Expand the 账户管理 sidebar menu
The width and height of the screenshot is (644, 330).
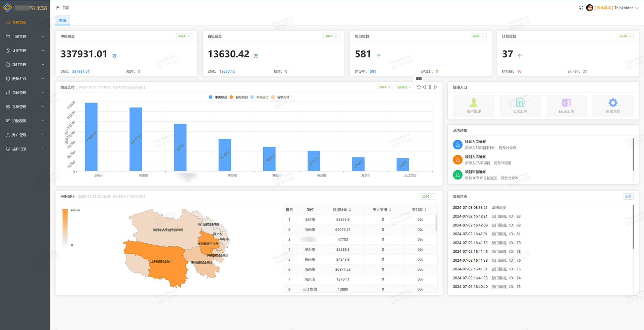pos(25,135)
